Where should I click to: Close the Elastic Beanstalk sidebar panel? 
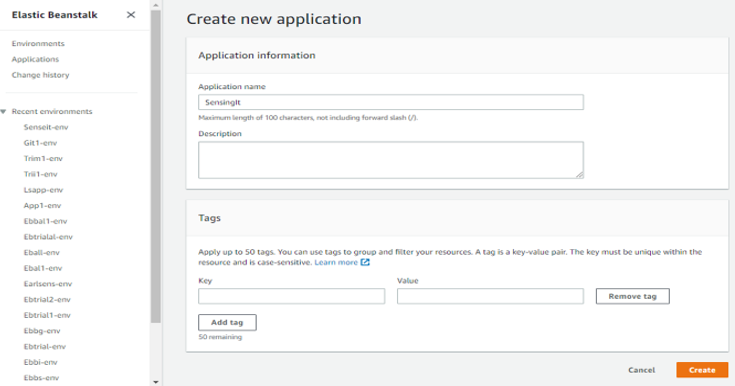pyautogui.click(x=131, y=15)
